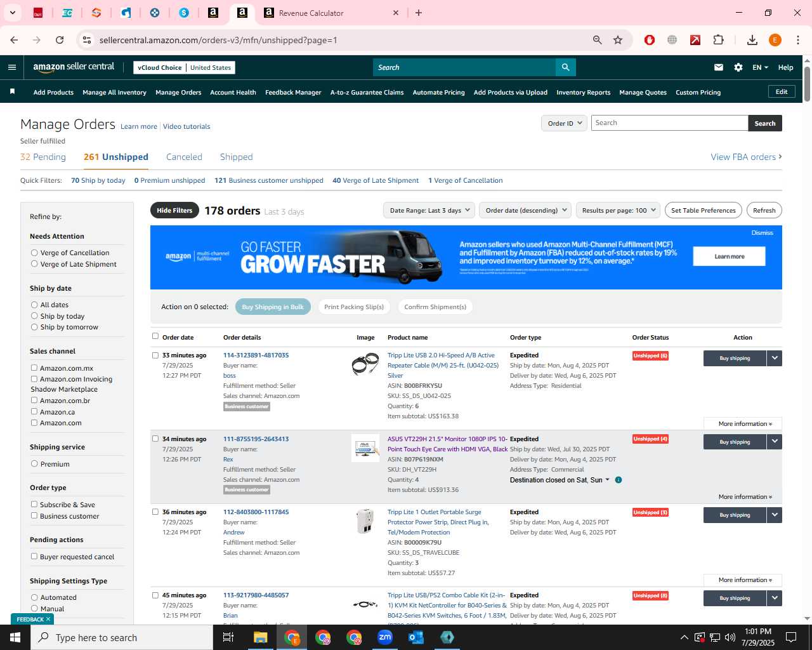Open the Chrome downloads icon
812x650 pixels.
coord(752,40)
